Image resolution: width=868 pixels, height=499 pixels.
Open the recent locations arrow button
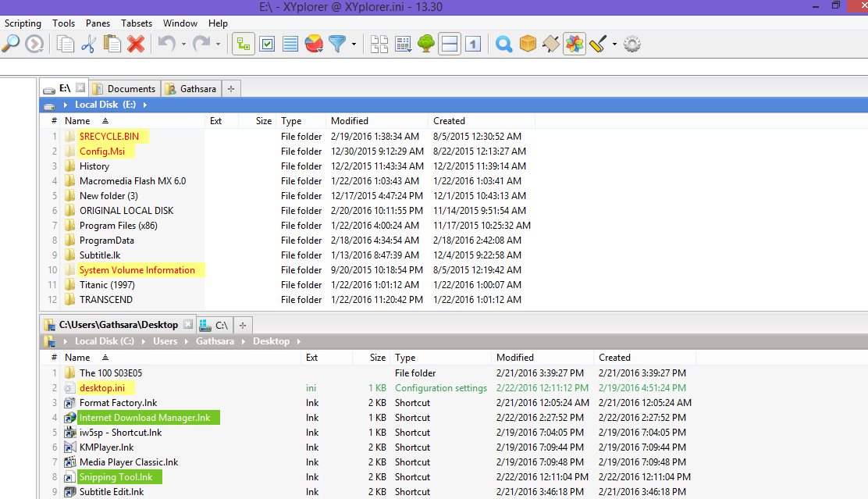[34, 44]
